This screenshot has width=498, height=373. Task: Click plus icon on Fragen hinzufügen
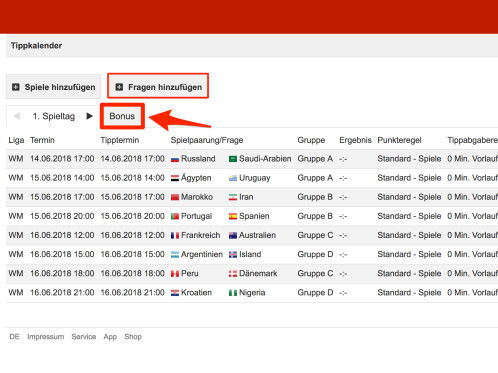click(119, 87)
